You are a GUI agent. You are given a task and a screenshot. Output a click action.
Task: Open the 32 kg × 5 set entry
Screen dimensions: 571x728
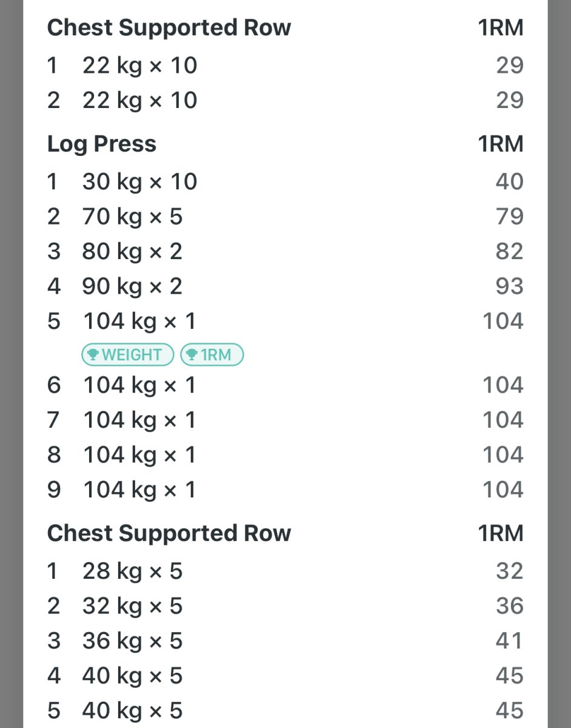tap(132, 606)
